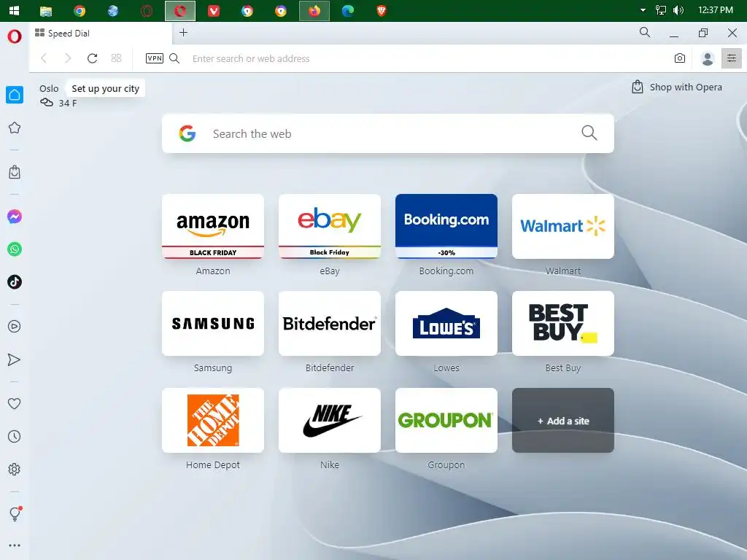Open a new tab with plus button
Viewport: 747px width, 560px height.
point(183,32)
